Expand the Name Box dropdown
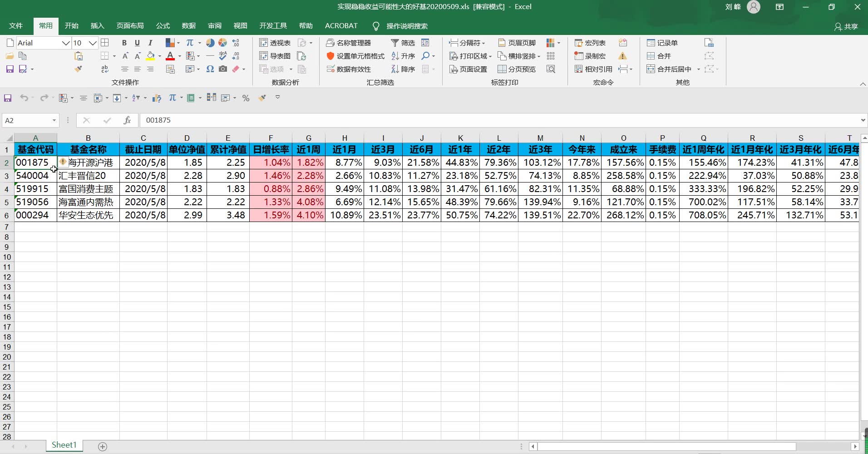 point(54,120)
